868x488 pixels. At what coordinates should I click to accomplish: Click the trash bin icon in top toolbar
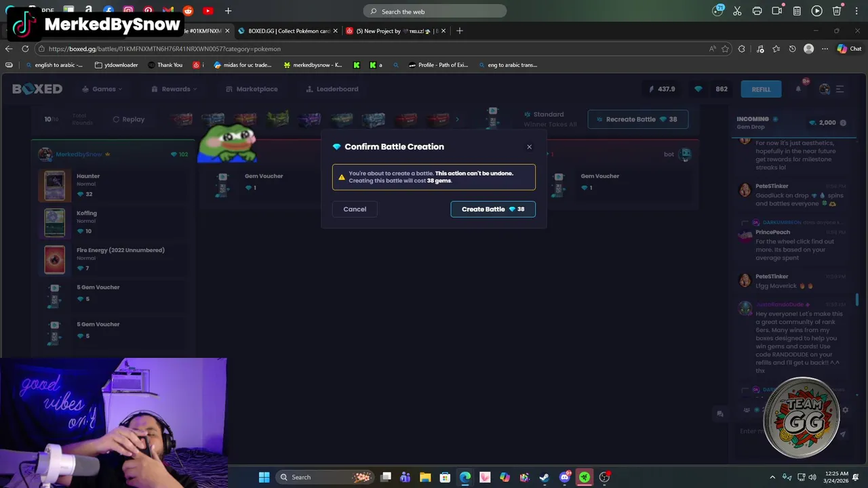(x=837, y=11)
